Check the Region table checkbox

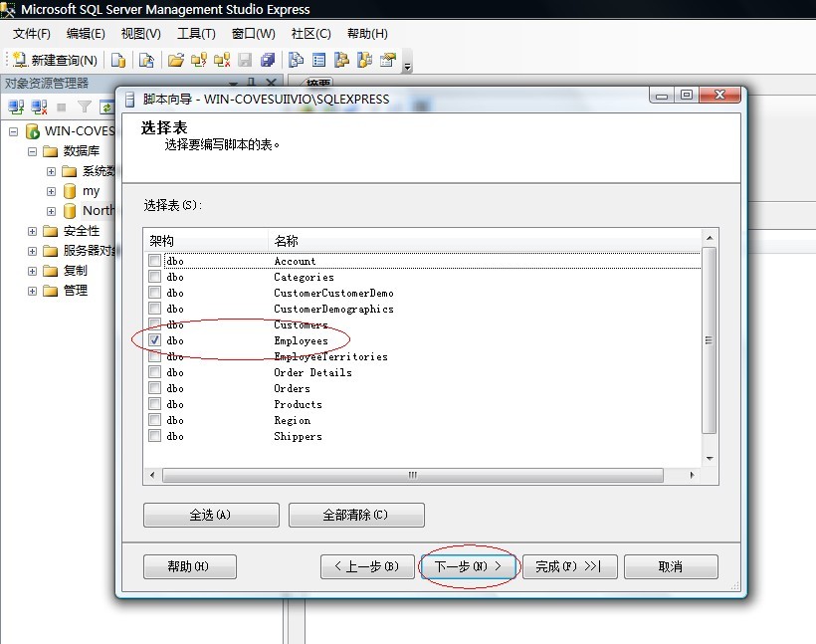point(154,420)
